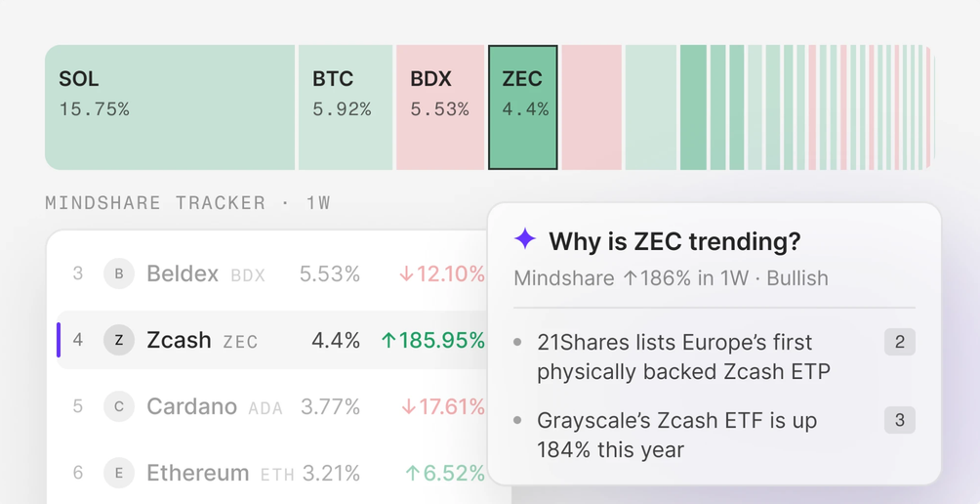Click the source count badge showing 2
The height and width of the screenshot is (504, 980).
coord(900,342)
